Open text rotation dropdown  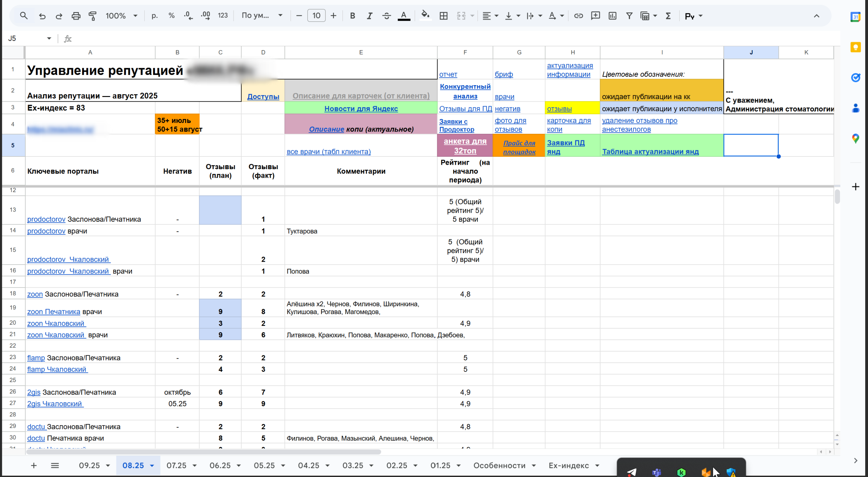(556, 15)
